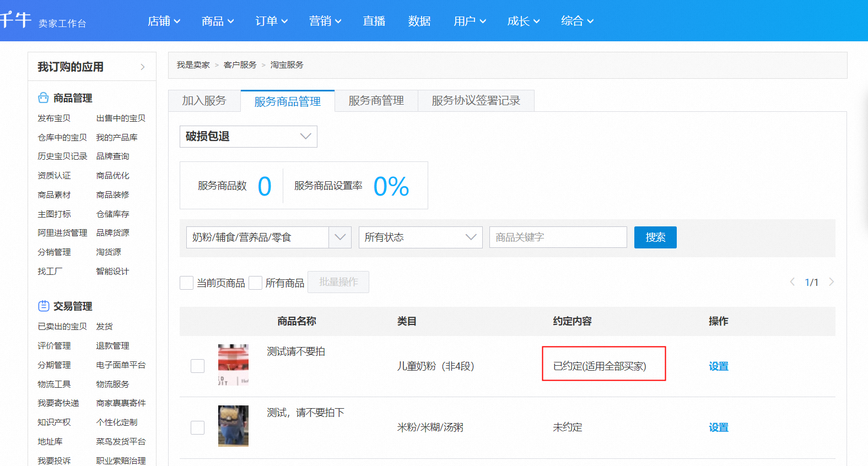Open 仓储库存 in sidebar

pyautogui.click(x=112, y=214)
